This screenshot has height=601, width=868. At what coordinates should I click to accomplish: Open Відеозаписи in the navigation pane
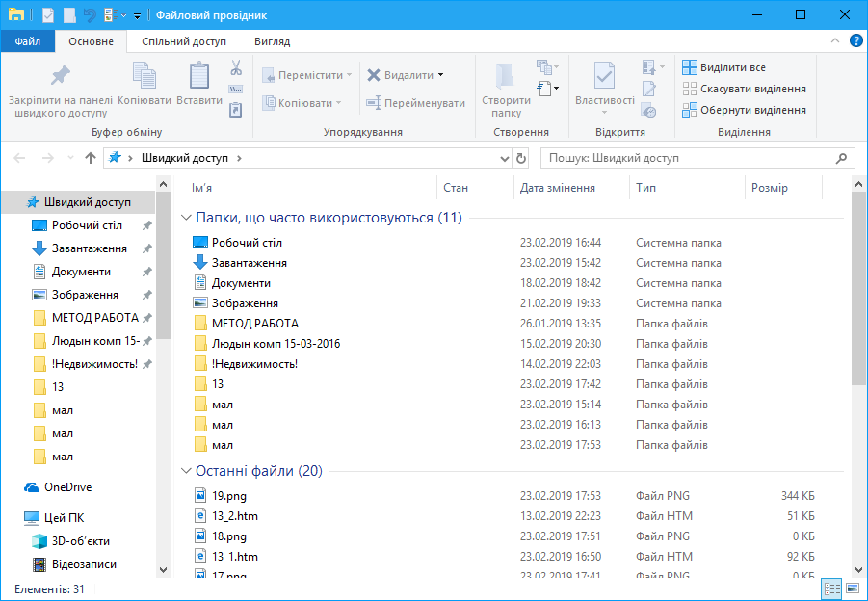pyautogui.click(x=74, y=564)
